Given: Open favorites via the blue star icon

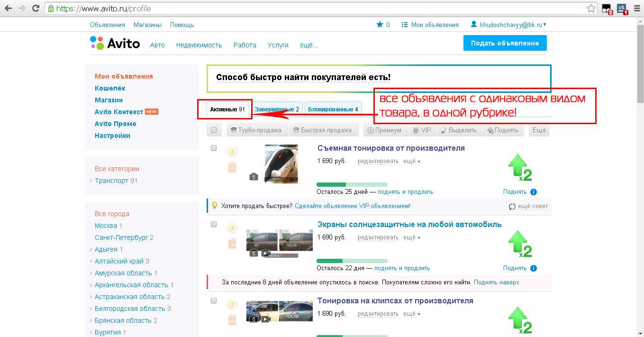Looking at the screenshot, I should (x=380, y=25).
